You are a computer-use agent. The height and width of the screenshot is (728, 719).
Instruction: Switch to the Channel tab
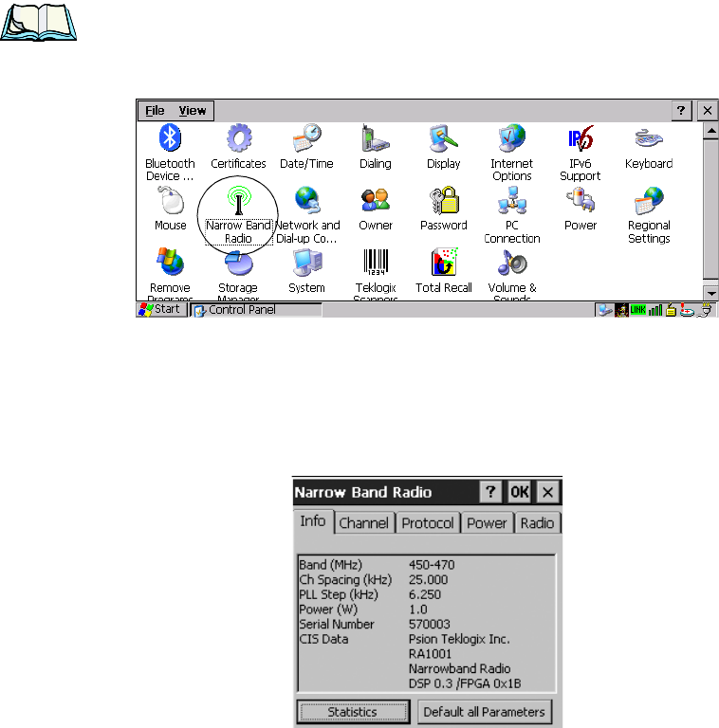[363, 523]
